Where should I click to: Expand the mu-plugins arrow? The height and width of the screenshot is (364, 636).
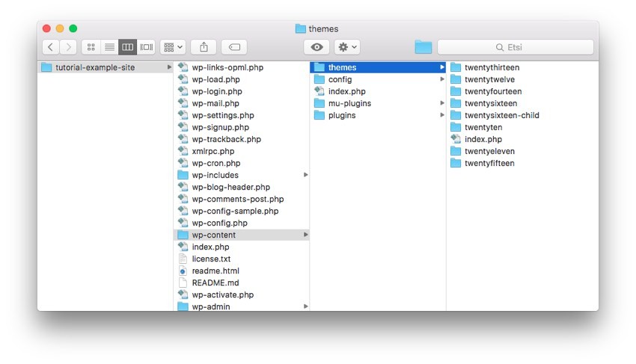pyautogui.click(x=442, y=103)
